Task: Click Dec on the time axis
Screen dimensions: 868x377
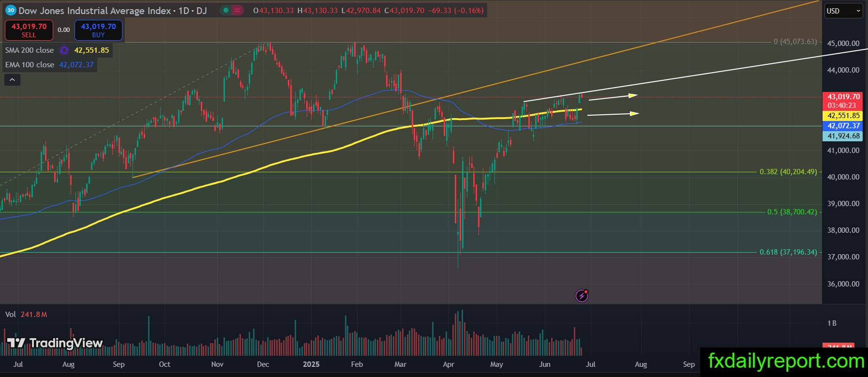Action: pyautogui.click(x=263, y=364)
